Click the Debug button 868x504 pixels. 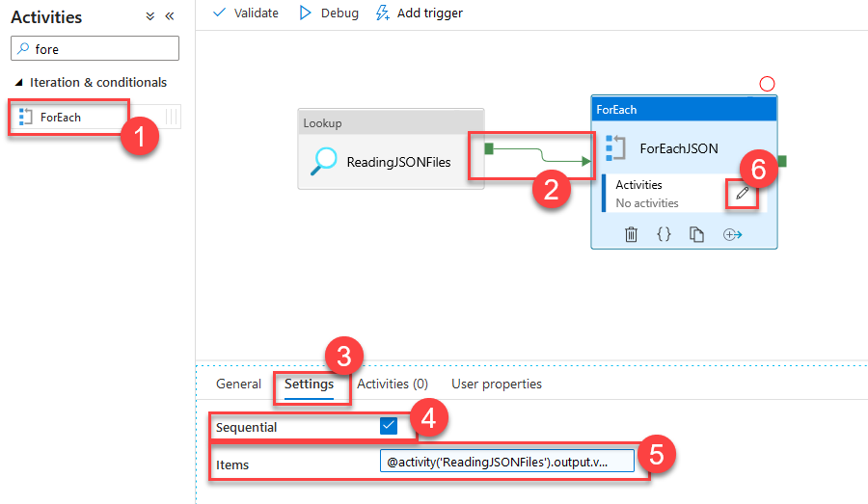(x=329, y=13)
